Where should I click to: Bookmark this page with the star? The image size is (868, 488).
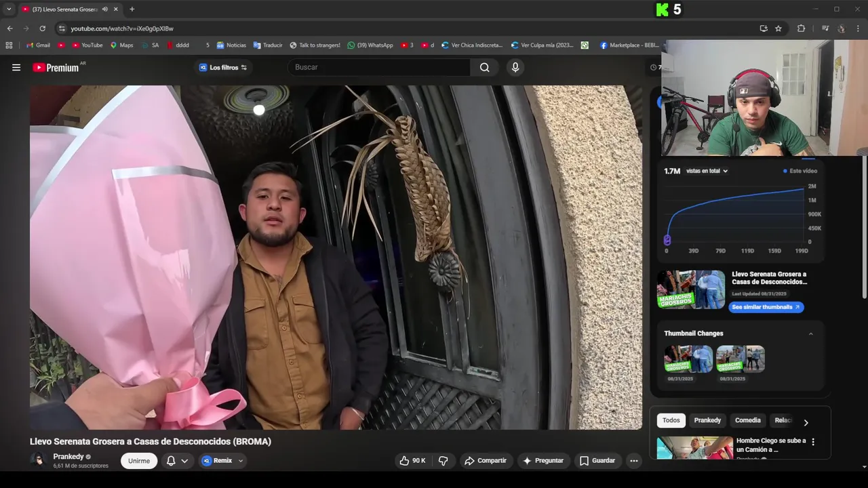(778, 28)
